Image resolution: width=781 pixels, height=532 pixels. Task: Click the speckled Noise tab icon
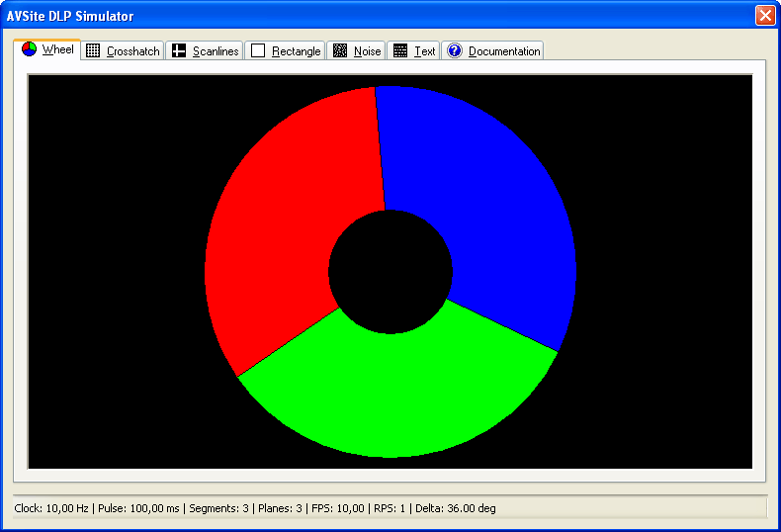tap(340, 51)
